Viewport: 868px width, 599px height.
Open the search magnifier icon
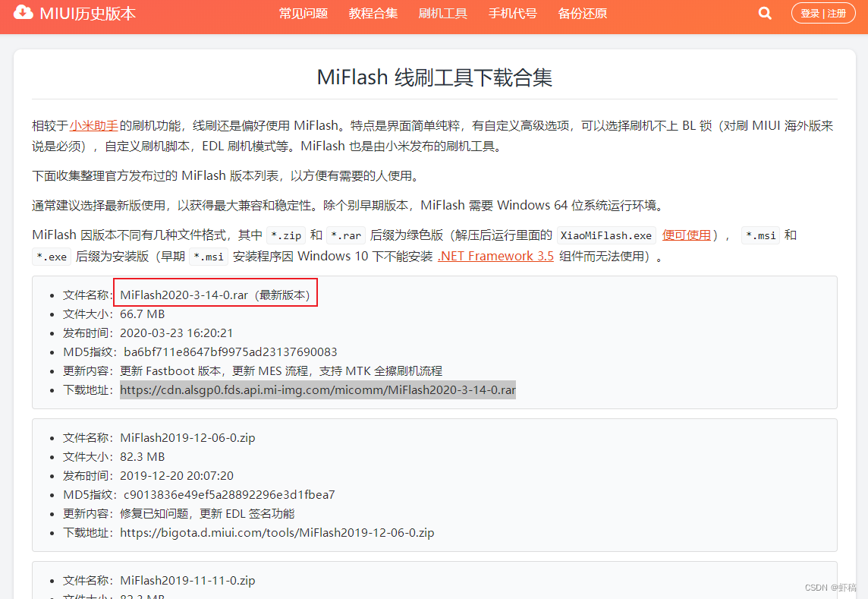coord(765,13)
